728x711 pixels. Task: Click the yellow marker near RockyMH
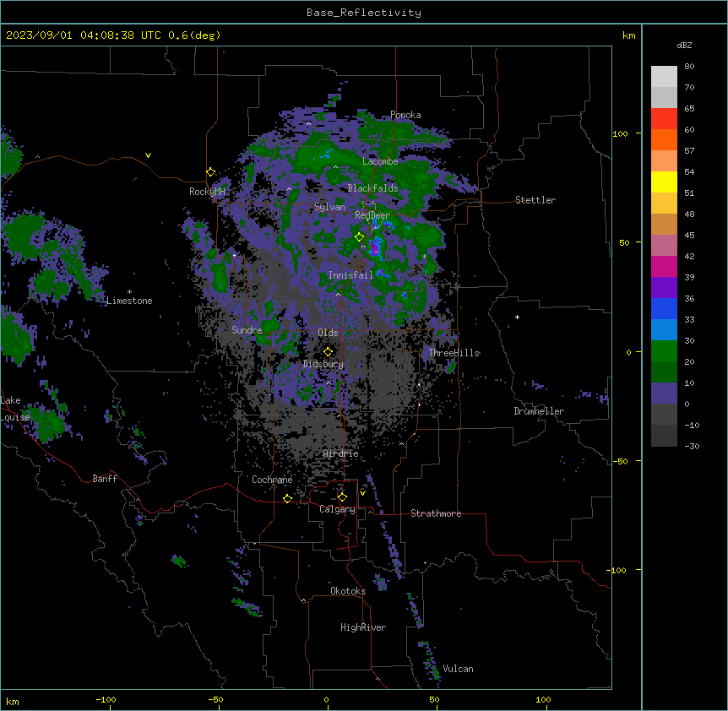tap(211, 172)
